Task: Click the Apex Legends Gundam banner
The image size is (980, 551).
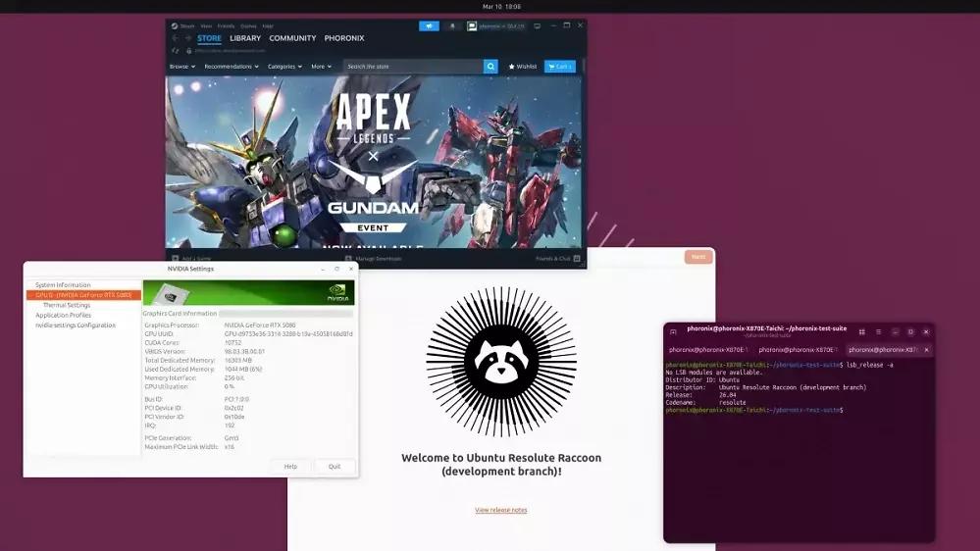Action: tap(373, 162)
